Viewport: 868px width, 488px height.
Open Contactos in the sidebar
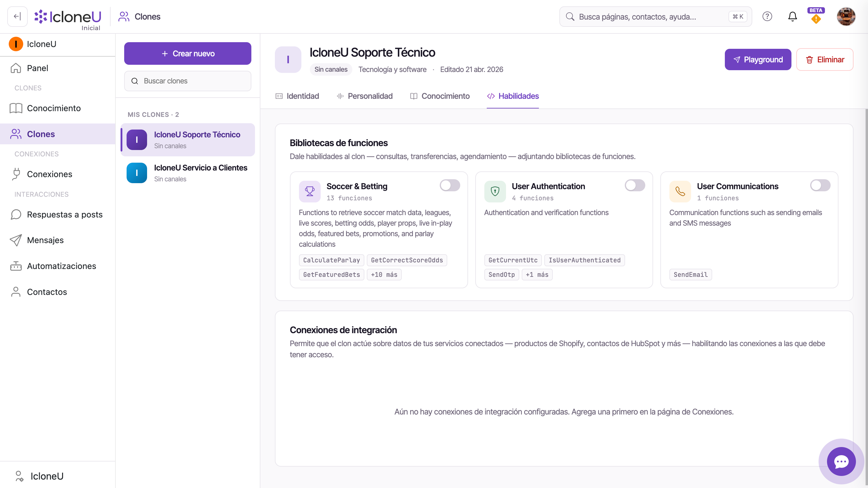click(58, 292)
